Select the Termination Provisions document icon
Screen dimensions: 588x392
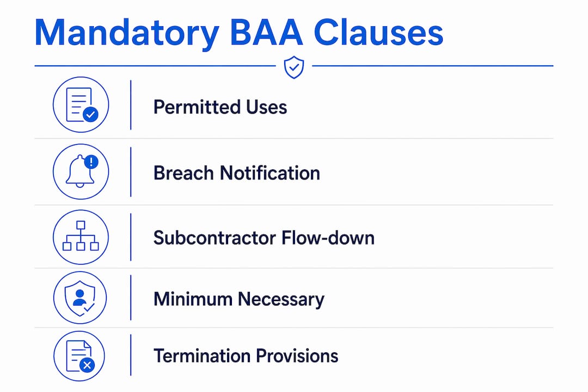tap(79, 356)
